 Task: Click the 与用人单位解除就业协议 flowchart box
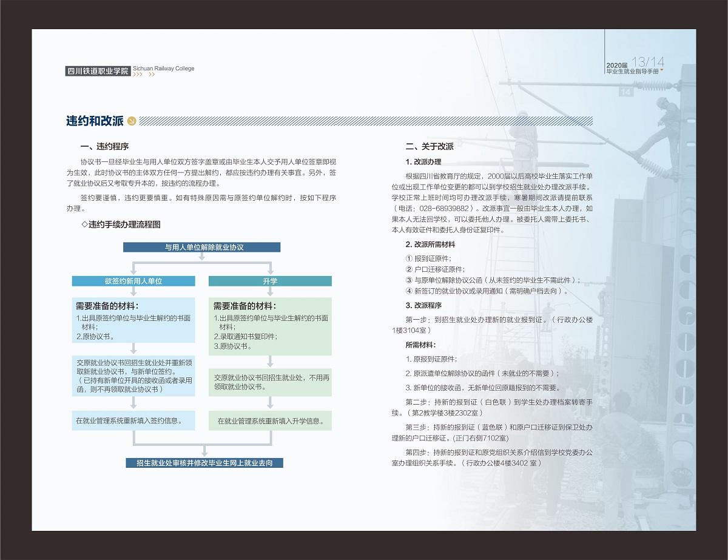point(201,248)
